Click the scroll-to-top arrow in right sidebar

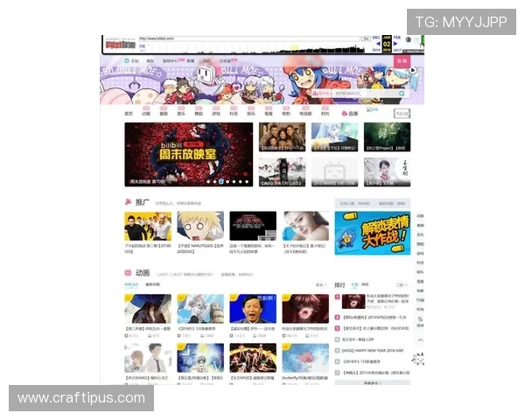click(x=420, y=339)
